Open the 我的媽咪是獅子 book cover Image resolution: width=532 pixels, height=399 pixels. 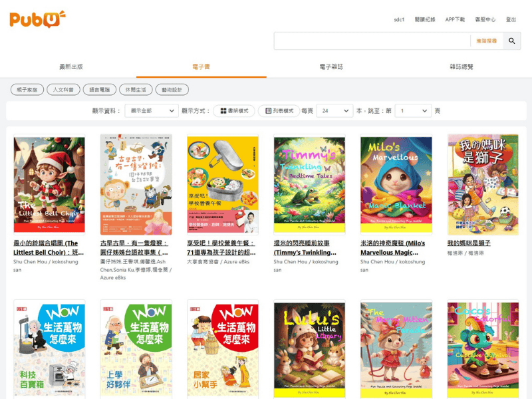[x=483, y=184]
